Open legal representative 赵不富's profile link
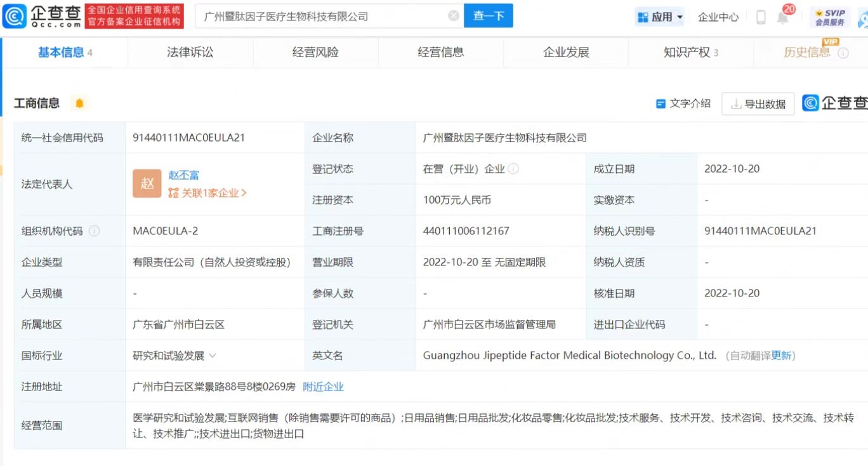Screen dimensions: 868x466 click(x=184, y=175)
